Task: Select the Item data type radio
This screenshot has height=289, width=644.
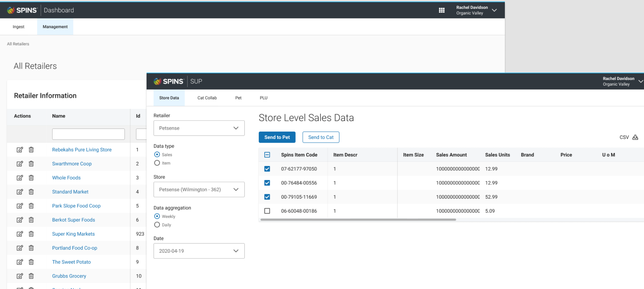Action: pyautogui.click(x=157, y=163)
